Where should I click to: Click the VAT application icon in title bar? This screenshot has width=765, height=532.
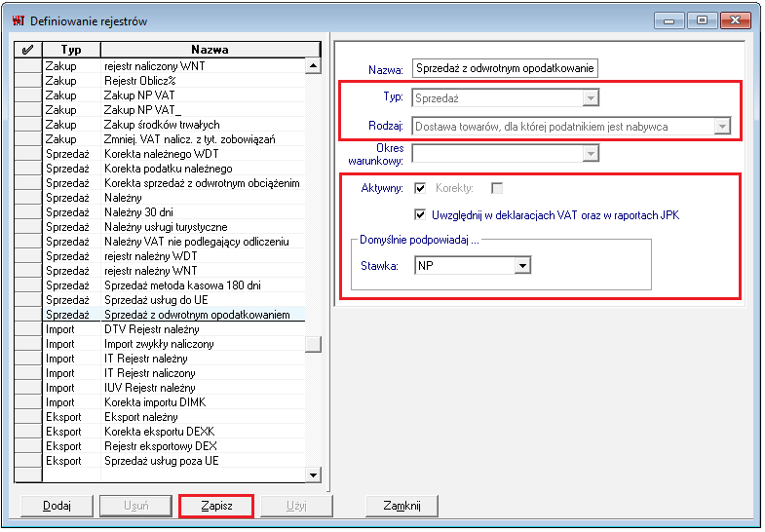[x=19, y=20]
